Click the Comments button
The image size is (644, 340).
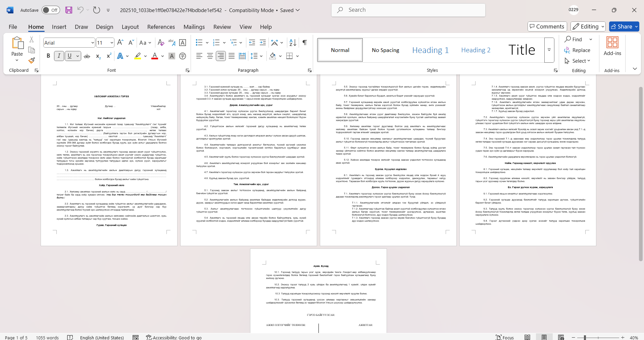[547, 26]
